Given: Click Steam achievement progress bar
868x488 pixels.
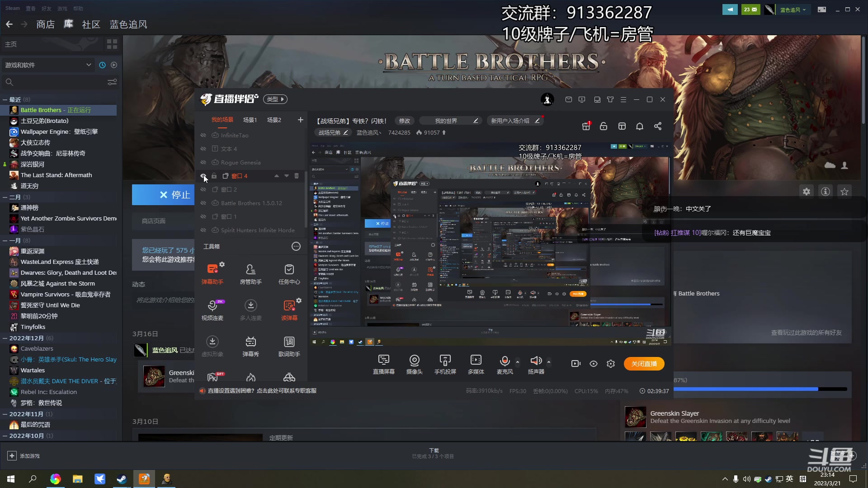Looking at the screenshot, I should pos(760,389).
